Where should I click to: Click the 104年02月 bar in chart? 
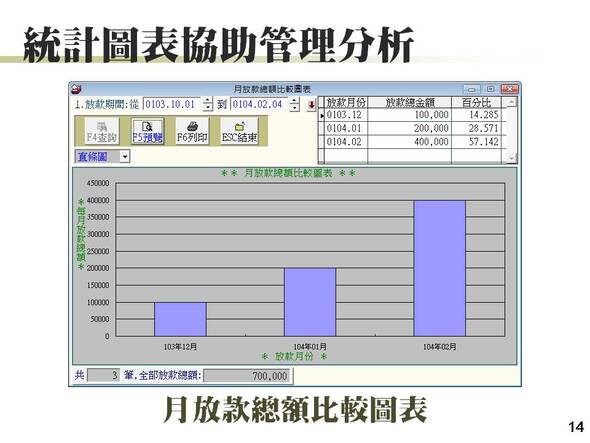[439, 268]
